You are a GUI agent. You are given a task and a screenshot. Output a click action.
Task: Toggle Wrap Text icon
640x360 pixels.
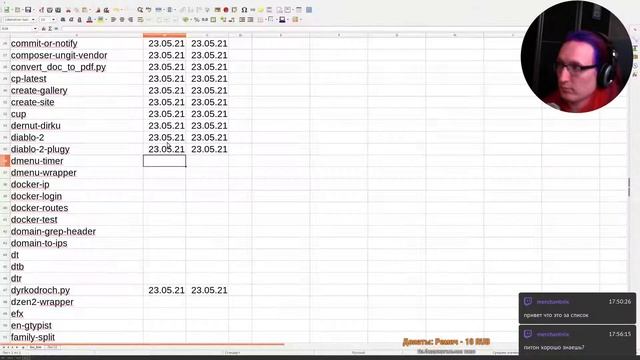click(x=140, y=20)
